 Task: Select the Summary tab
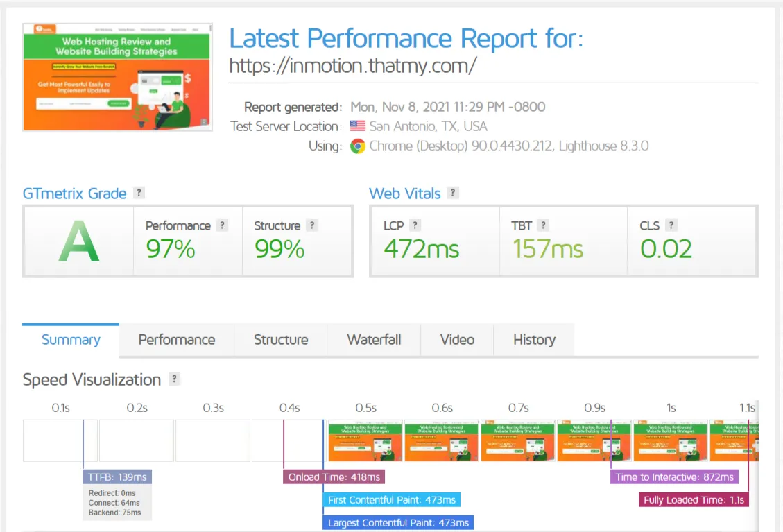pos(70,340)
